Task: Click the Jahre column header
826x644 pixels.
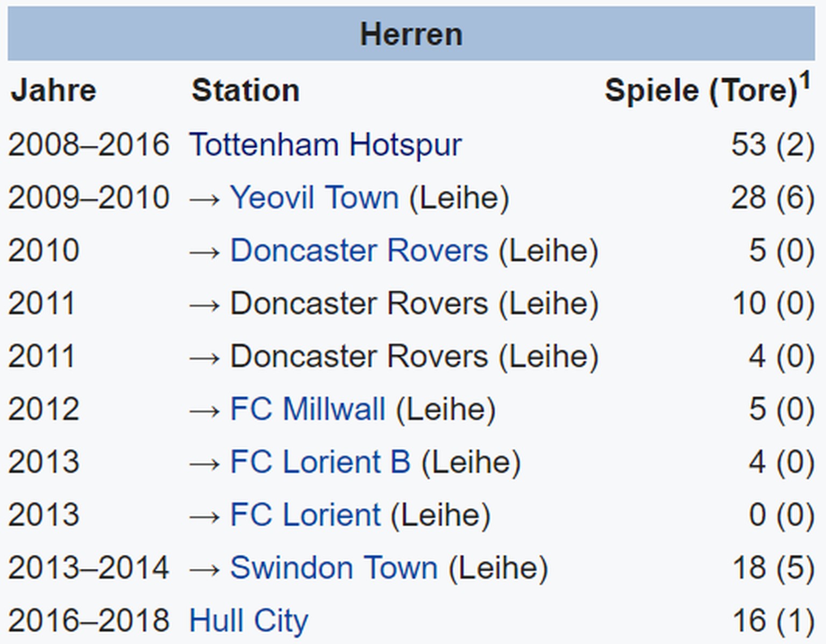Action: 54,90
